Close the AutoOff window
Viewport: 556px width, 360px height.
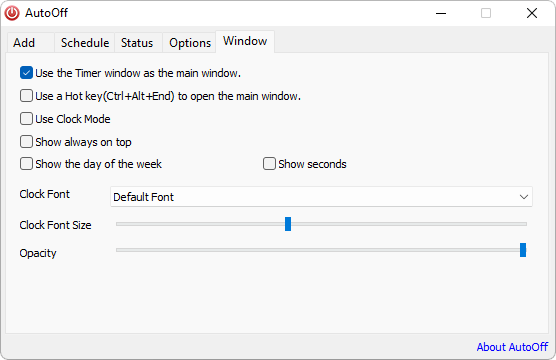532,13
